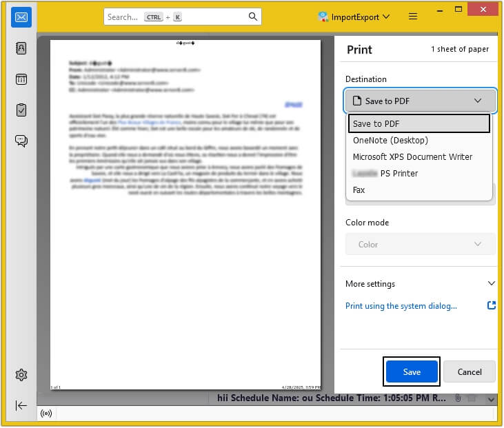This screenshot has width=504, height=428.
Task: Click '1 sheet of paper' text
Action: pyautogui.click(x=460, y=49)
